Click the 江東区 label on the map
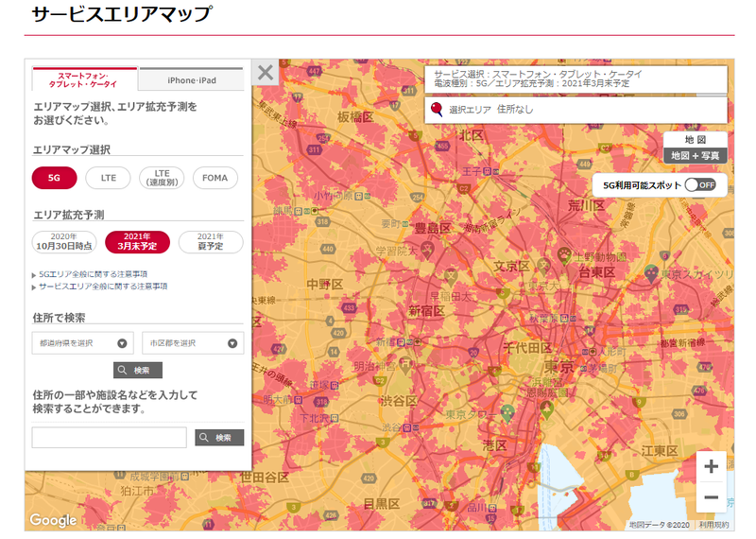The image size is (756, 539). tap(660, 451)
